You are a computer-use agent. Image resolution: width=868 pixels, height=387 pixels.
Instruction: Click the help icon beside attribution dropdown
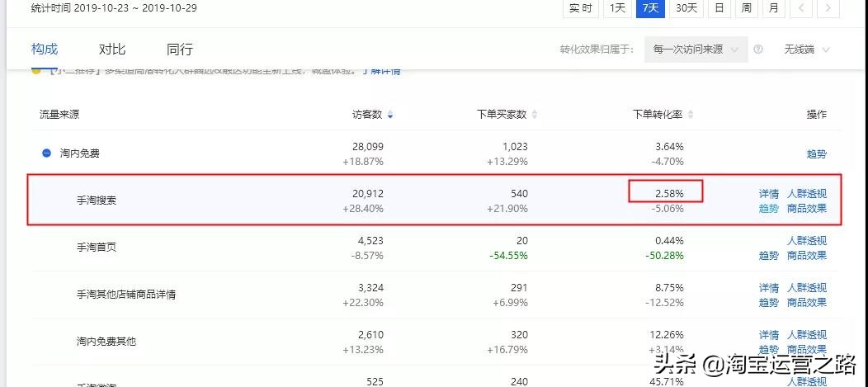758,50
